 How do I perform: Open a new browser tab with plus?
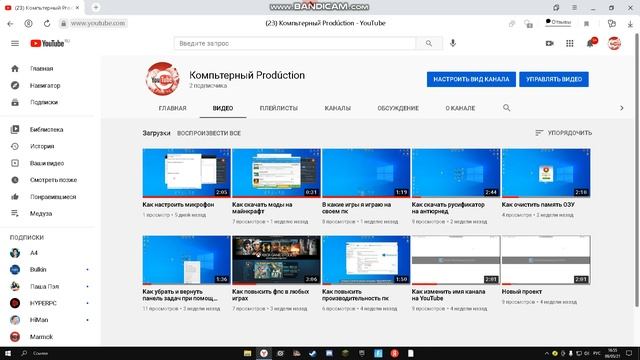(96, 7)
